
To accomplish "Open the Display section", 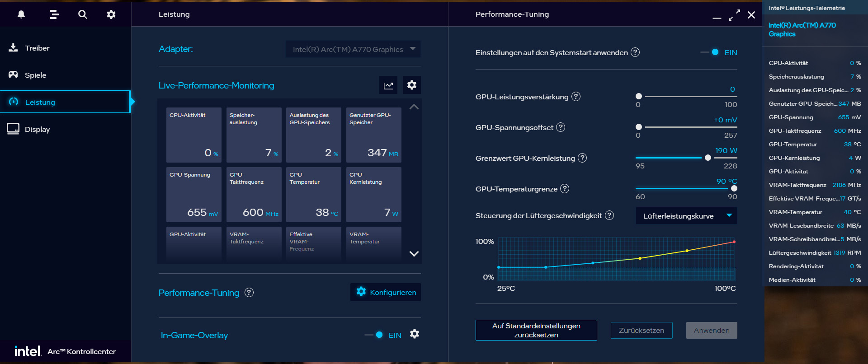I will coord(66,129).
